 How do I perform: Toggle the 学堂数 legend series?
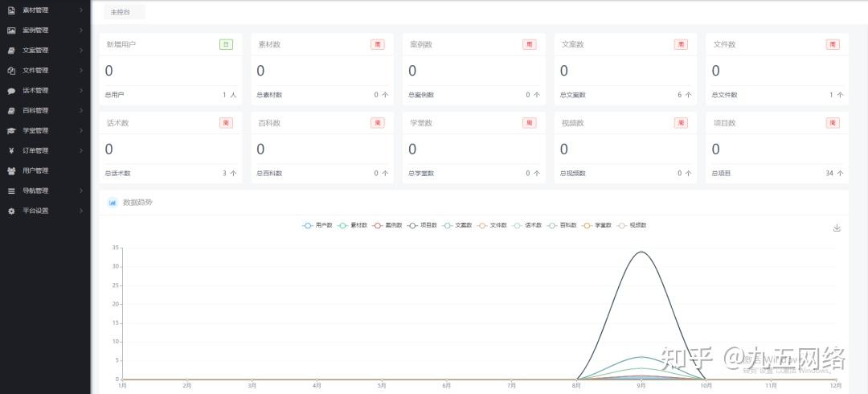click(596, 225)
